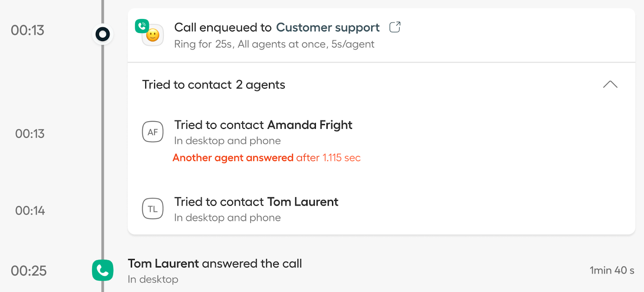
Task: Click the Call enqueued to title text
Action: 223,27
